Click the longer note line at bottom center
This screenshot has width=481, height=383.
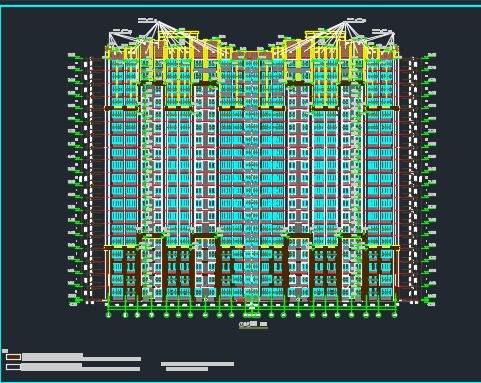(197, 364)
